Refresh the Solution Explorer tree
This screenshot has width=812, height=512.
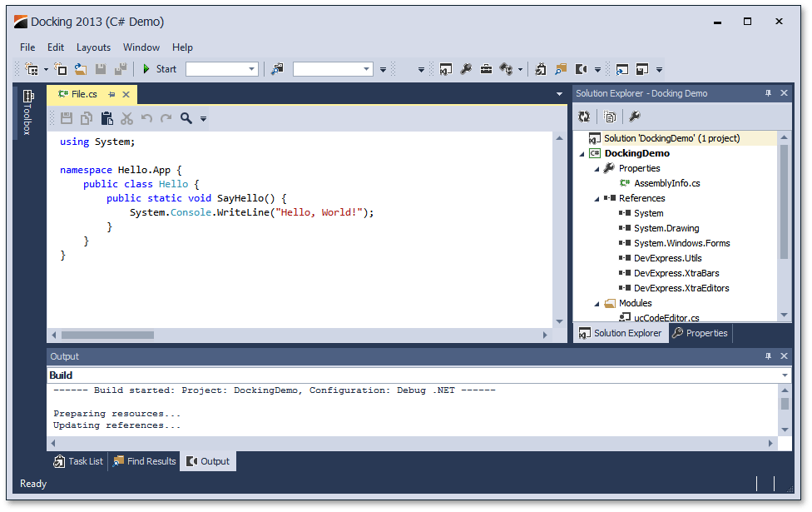583,117
